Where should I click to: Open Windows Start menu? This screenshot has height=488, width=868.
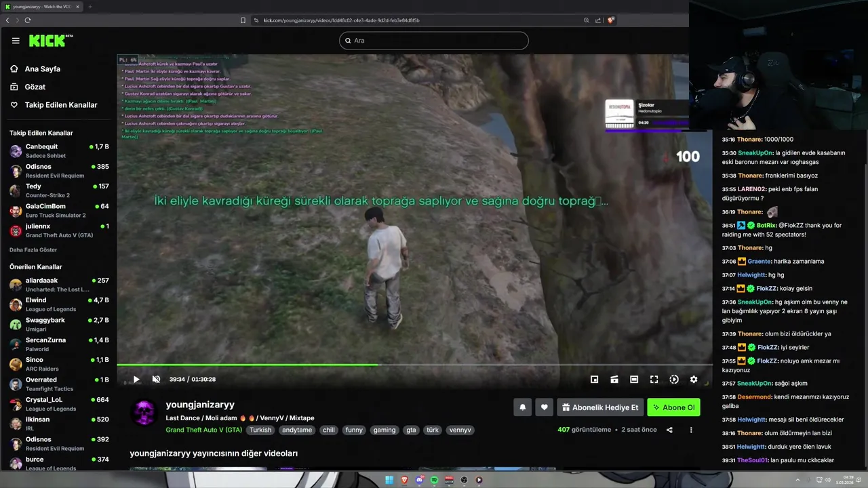(x=389, y=480)
